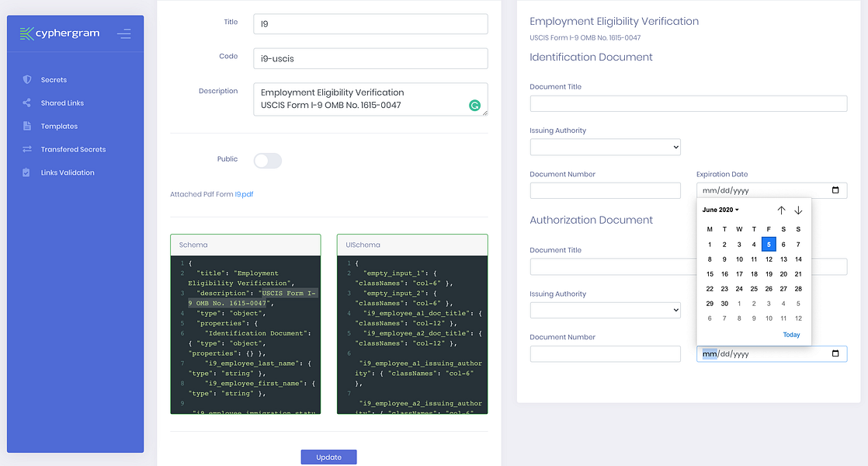The width and height of the screenshot is (868, 466).
Task: Click the UISchema panel header
Action: (x=412, y=245)
